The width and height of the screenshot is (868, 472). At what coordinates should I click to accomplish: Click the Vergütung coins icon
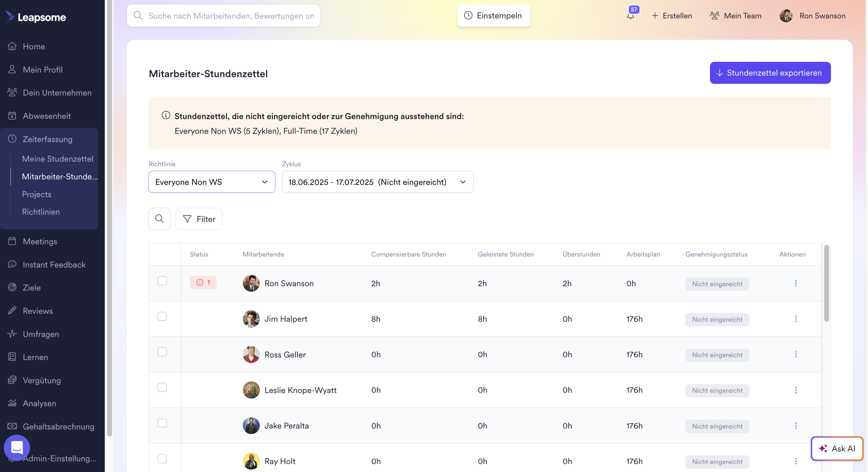12,380
